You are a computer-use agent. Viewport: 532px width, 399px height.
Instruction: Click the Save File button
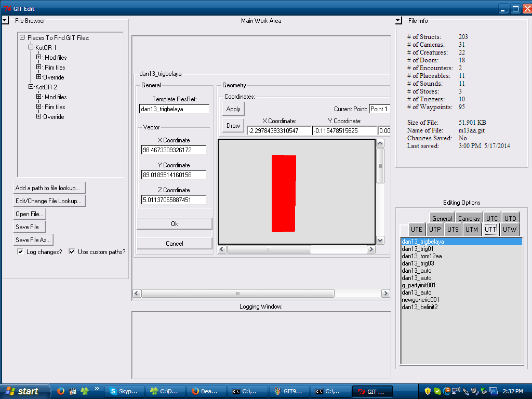coord(30,227)
